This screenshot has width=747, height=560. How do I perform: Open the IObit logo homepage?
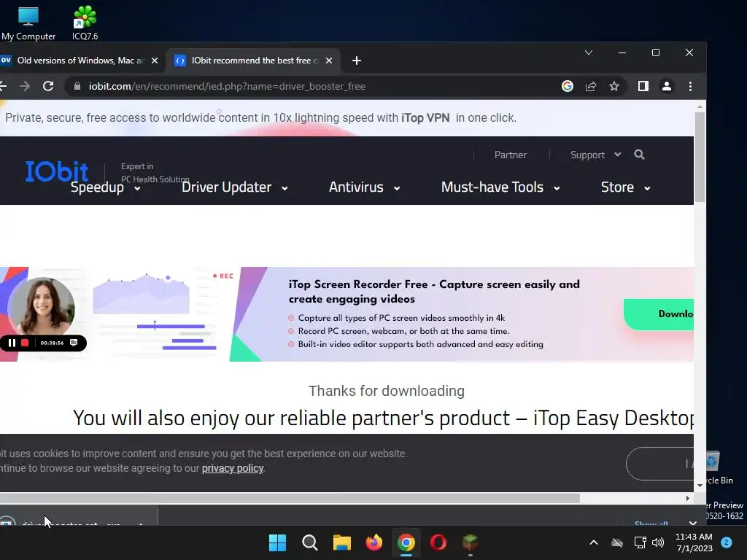57,171
